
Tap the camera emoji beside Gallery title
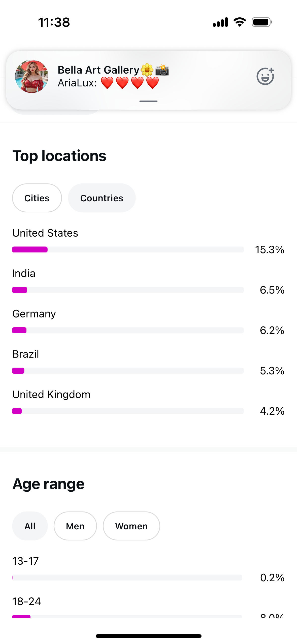(x=162, y=70)
